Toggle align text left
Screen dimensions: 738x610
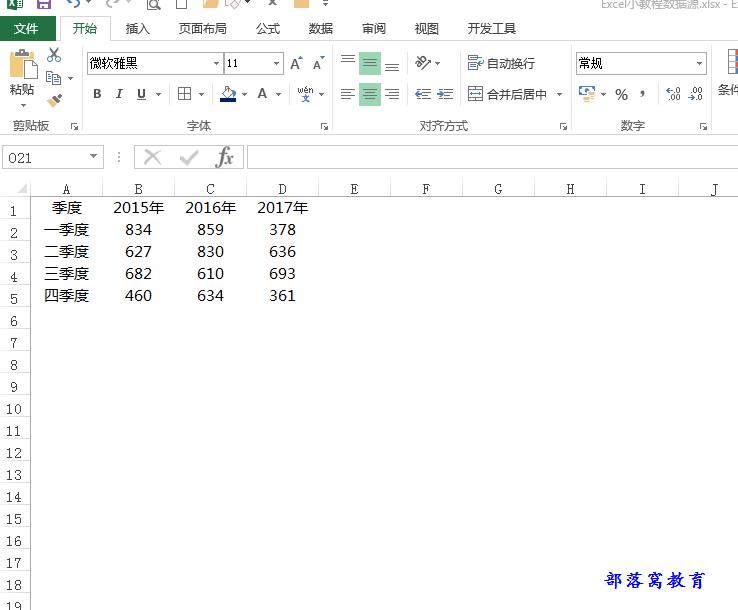(348, 94)
